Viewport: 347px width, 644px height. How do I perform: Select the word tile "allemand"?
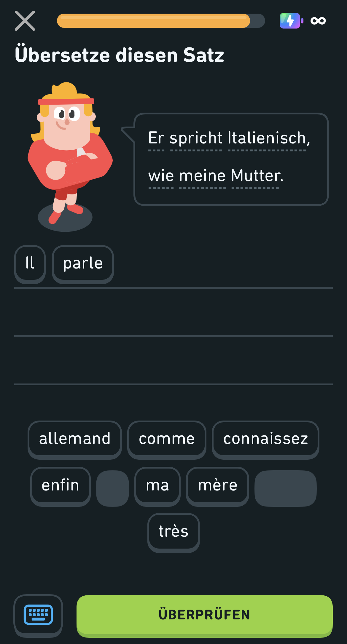[75, 439]
